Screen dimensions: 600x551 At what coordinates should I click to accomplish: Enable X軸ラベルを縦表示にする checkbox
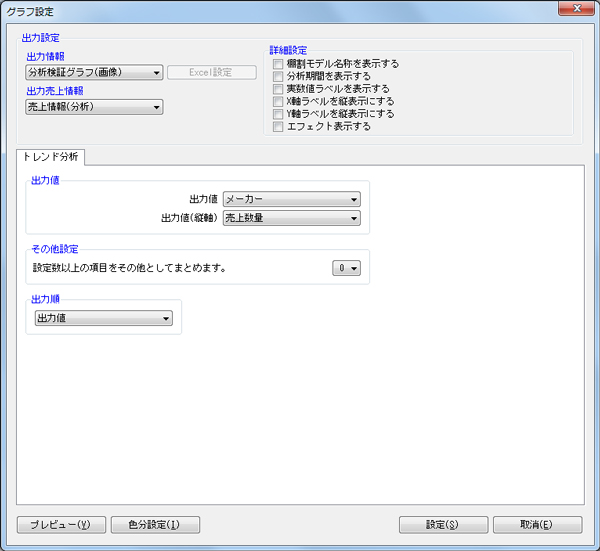(x=278, y=101)
